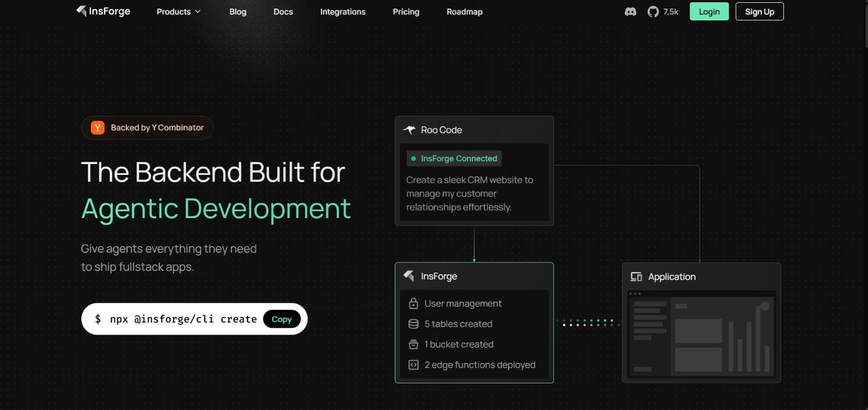The width and height of the screenshot is (868, 410).
Task: Click the tables created database icon
Action: pos(414,324)
